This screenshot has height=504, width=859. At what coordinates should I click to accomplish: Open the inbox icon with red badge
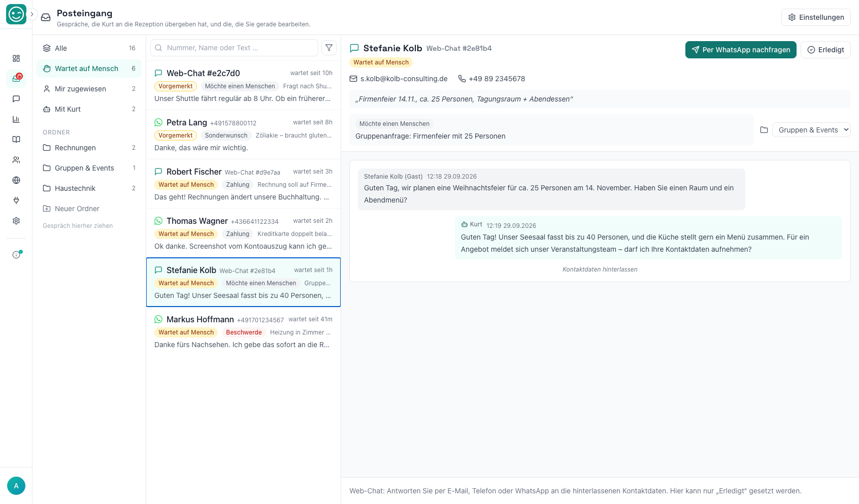16,79
